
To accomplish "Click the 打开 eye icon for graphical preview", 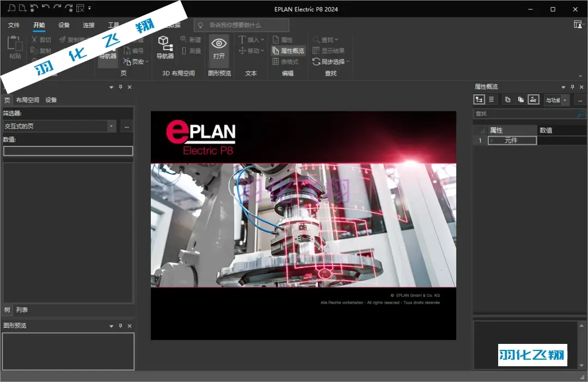I will pyautogui.click(x=219, y=44).
